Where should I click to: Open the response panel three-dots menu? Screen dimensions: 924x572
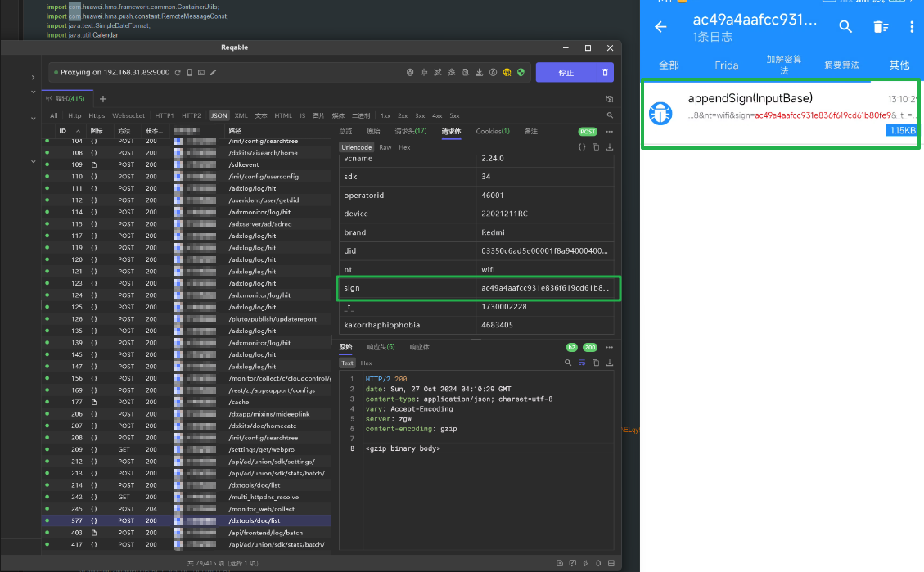(x=610, y=347)
